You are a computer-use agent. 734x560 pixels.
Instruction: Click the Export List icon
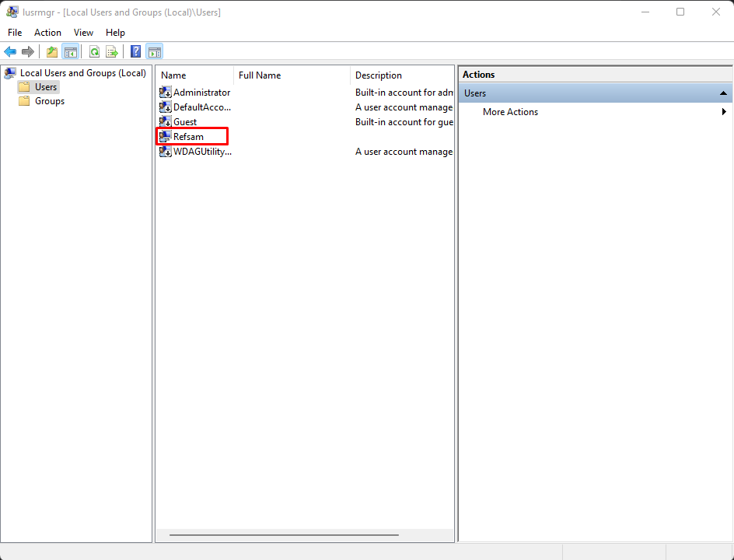pyautogui.click(x=111, y=51)
